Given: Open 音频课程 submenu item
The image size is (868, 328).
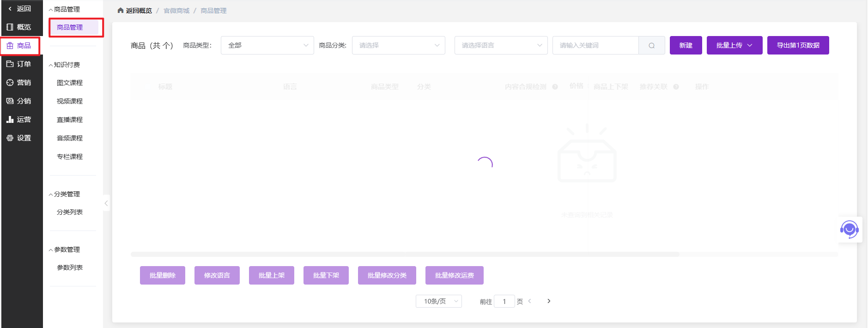Looking at the screenshot, I should tap(70, 138).
